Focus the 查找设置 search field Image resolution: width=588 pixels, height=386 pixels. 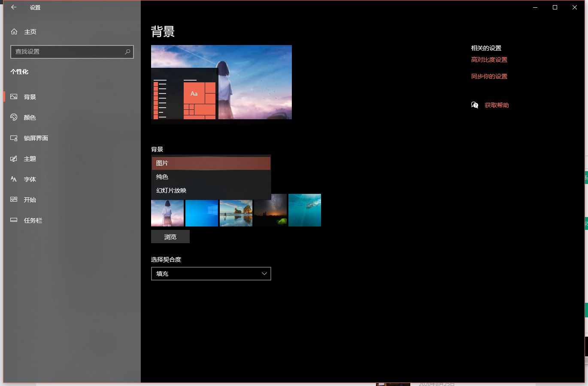point(72,51)
